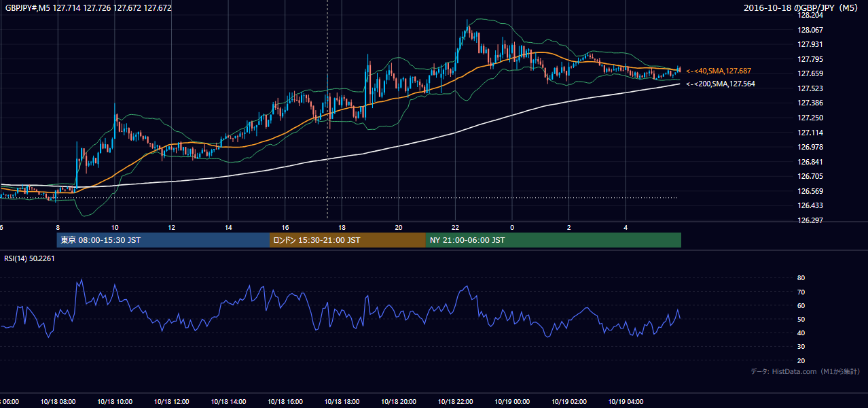Click price axis label 126.841
Image resolution: width=868 pixels, height=408 pixels.
click(810, 162)
